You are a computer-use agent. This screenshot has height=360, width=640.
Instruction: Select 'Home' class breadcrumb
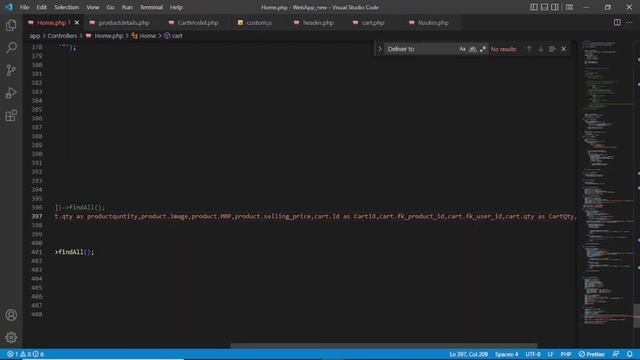(147, 36)
